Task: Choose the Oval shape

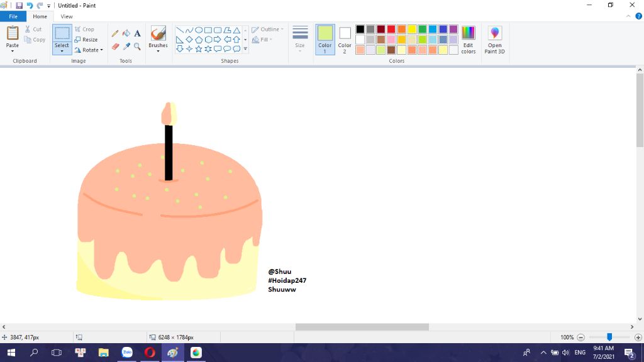Action: point(198,30)
